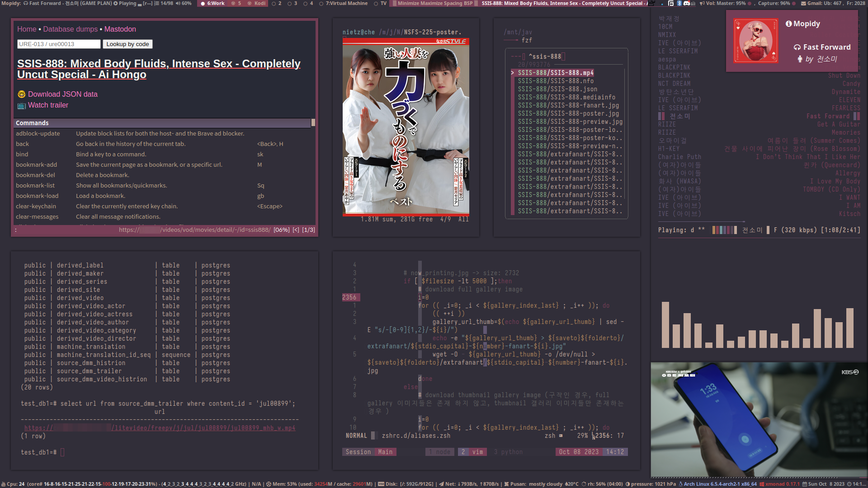Click the playlist icon beside 14/98
This screenshot has height=488, width=868.
pos(157,3)
